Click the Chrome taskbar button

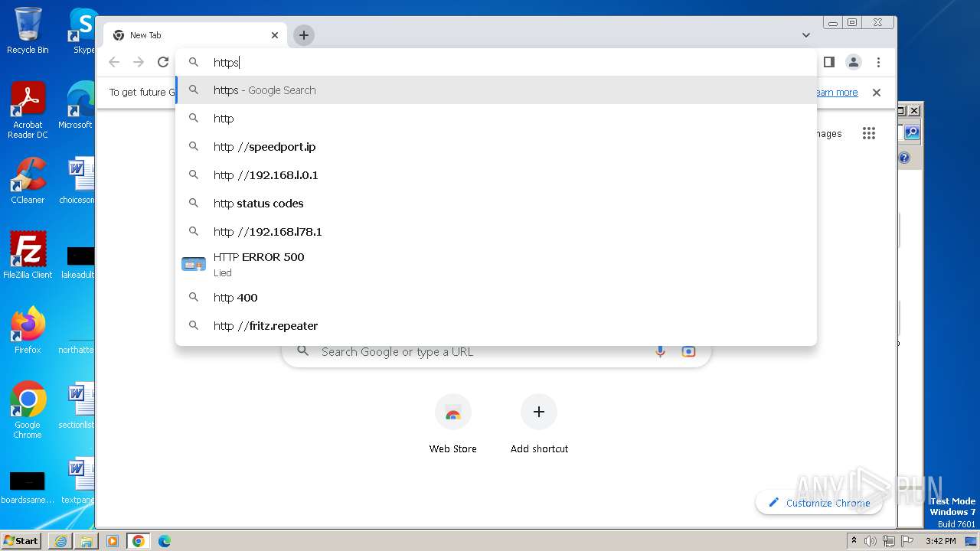(x=139, y=541)
